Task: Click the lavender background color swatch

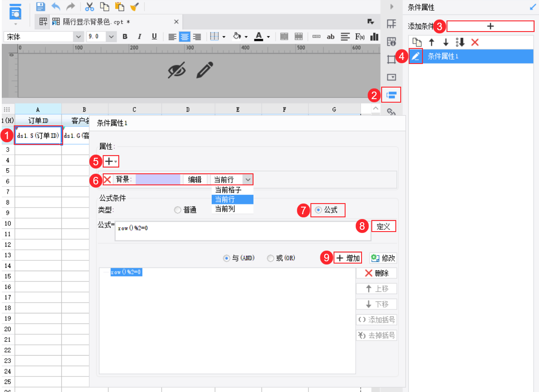Action: click(x=158, y=180)
